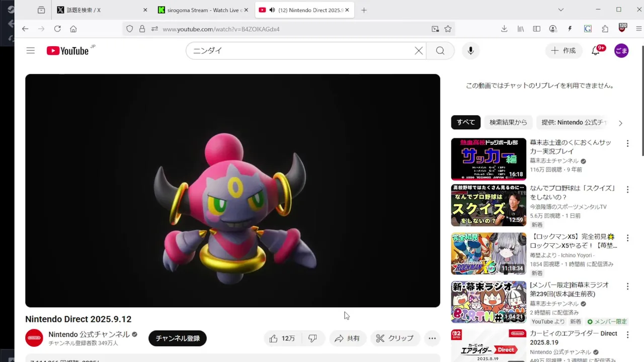Open the スクイズ baseball video thumbnail
This screenshot has height=362, width=644.
pyautogui.click(x=489, y=205)
